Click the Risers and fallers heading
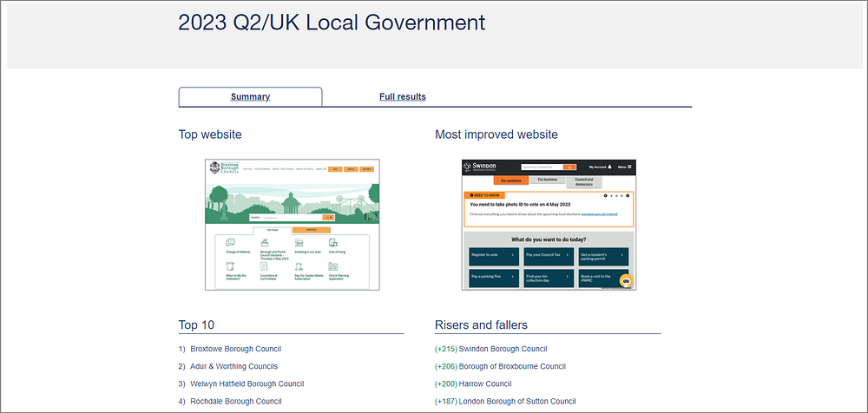This screenshot has width=868, height=413. coord(481,325)
